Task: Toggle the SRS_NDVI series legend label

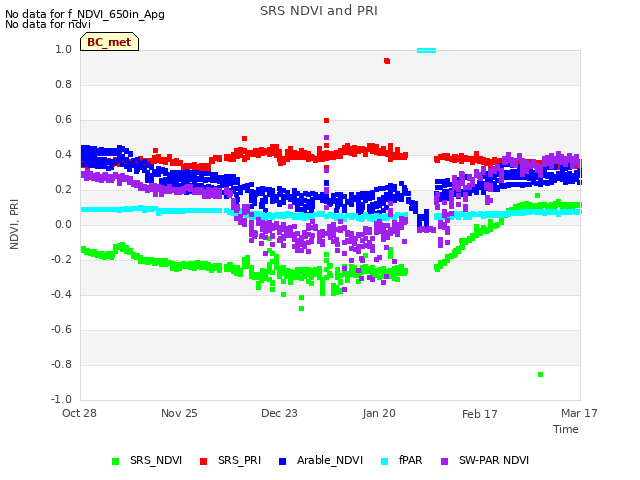Action: [156, 460]
